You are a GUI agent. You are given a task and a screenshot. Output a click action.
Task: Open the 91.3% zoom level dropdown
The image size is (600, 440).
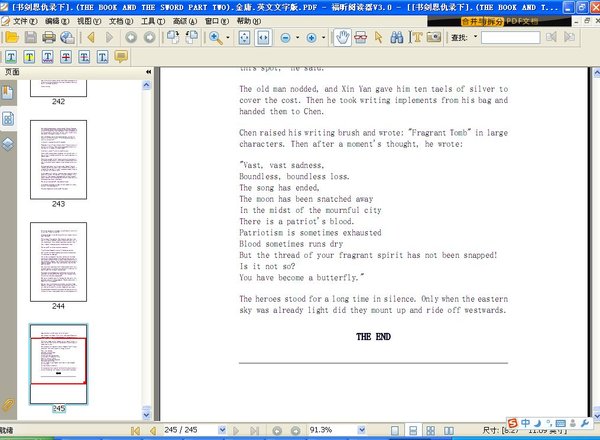click(362, 430)
